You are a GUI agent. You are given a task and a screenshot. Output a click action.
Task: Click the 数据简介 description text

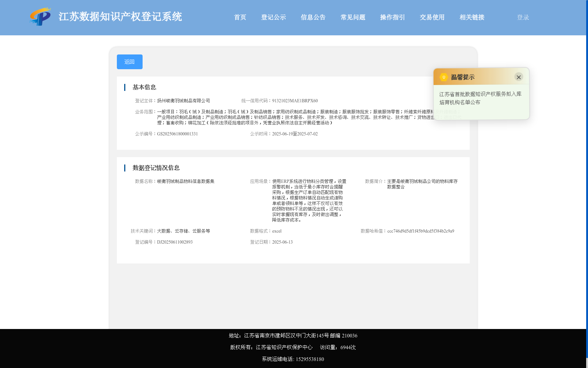click(422, 184)
